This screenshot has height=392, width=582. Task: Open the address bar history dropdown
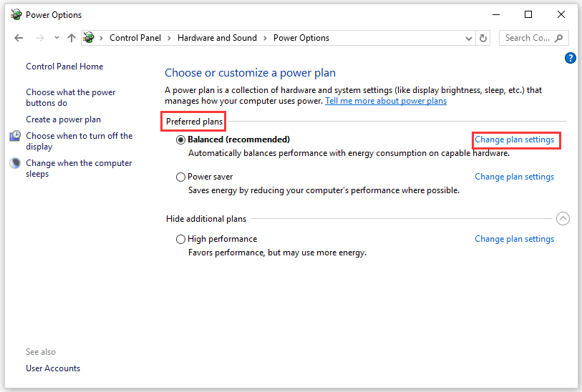pyautogui.click(x=469, y=38)
